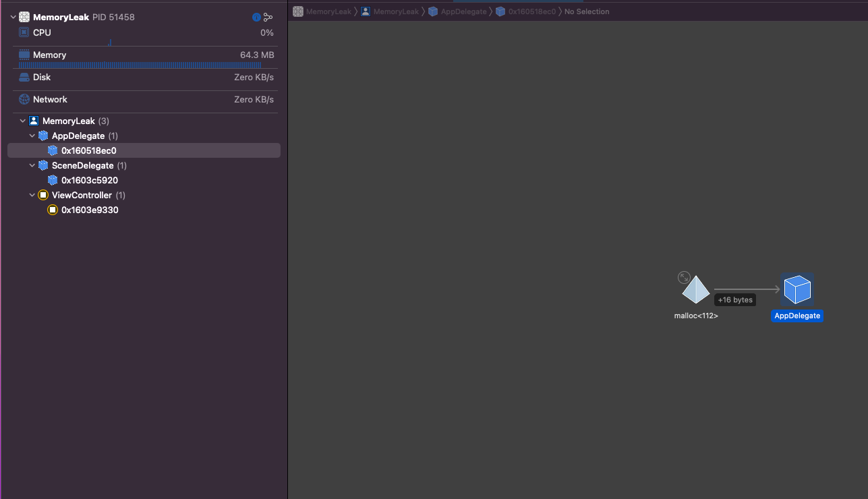Collapse the AppDelegate class group
Viewport: 868px width, 499px height.
click(x=32, y=136)
